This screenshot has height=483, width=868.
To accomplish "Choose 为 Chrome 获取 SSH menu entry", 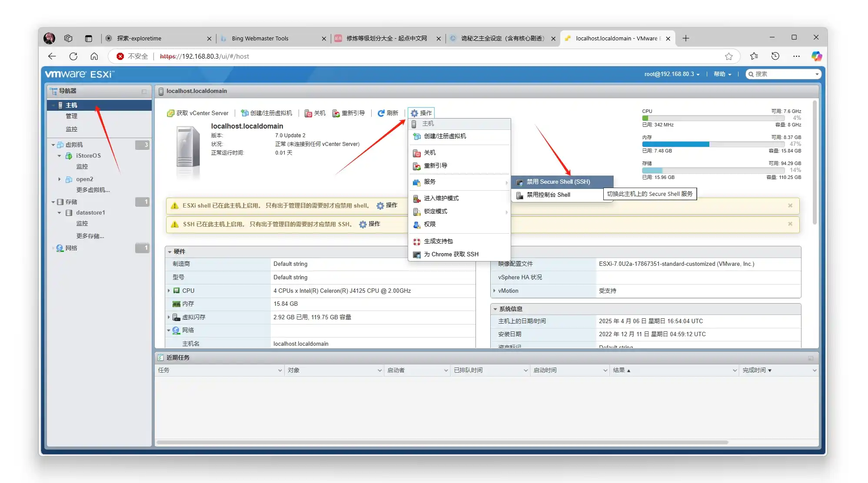I will (x=459, y=254).
